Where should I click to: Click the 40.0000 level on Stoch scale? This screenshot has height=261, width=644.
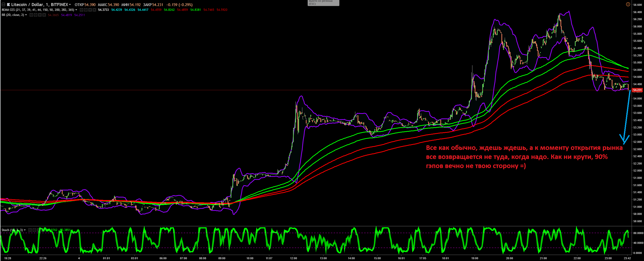(x=638, y=243)
